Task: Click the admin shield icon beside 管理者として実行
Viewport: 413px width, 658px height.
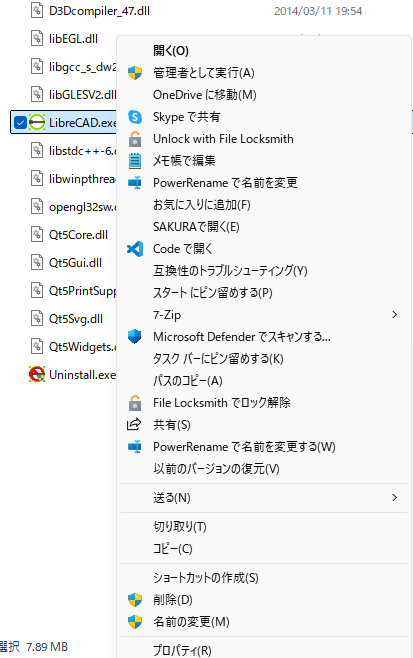Action: click(x=135, y=73)
